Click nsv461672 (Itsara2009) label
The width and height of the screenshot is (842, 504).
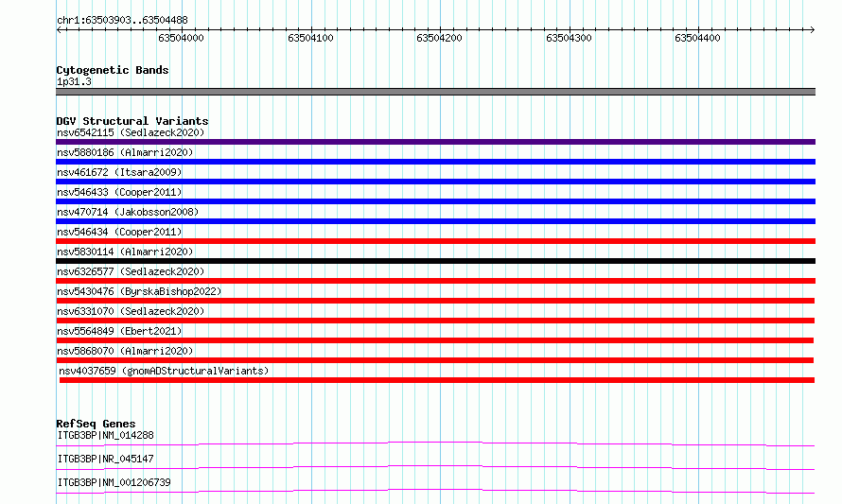(119, 172)
